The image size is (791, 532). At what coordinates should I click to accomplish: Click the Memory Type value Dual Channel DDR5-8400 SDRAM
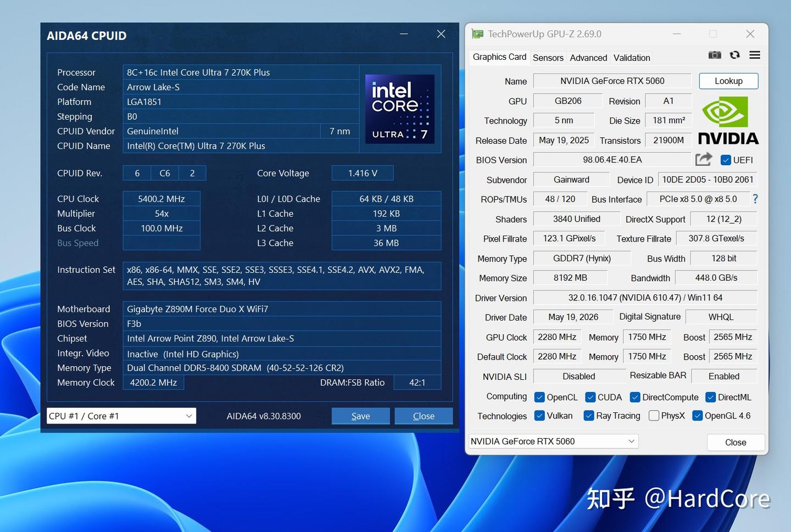[282, 368]
